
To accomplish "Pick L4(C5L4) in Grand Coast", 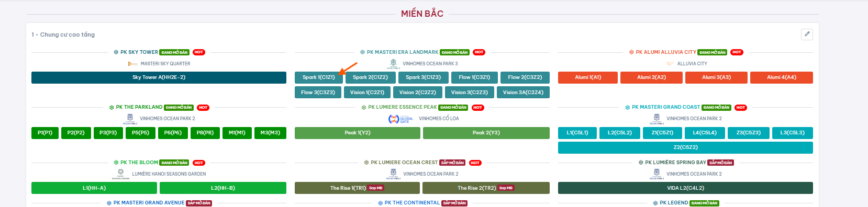I will click(x=705, y=133).
